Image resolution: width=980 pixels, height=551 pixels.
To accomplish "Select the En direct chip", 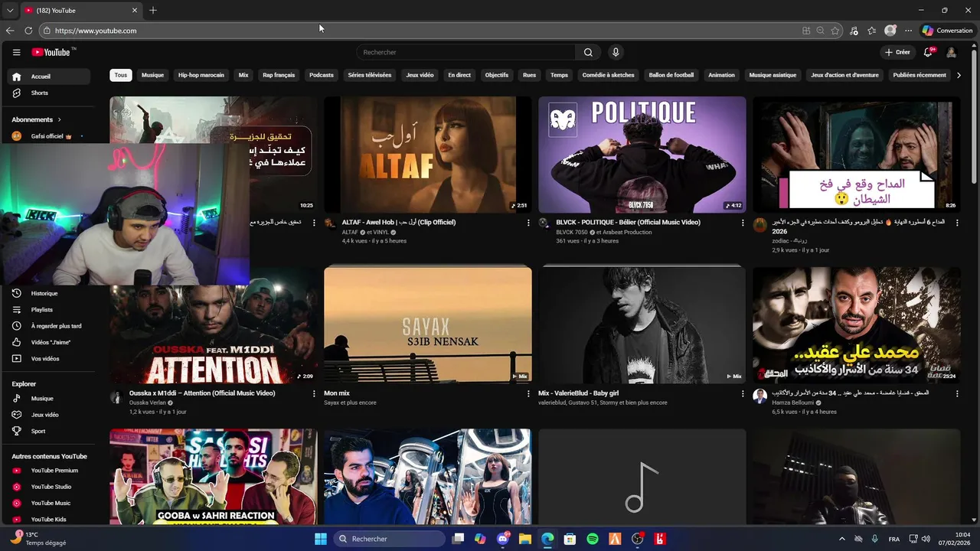I will 459,75.
